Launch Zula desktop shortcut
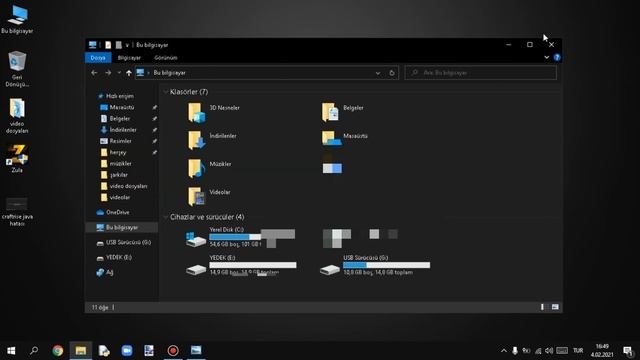The height and width of the screenshot is (360, 640). tap(17, 159)
